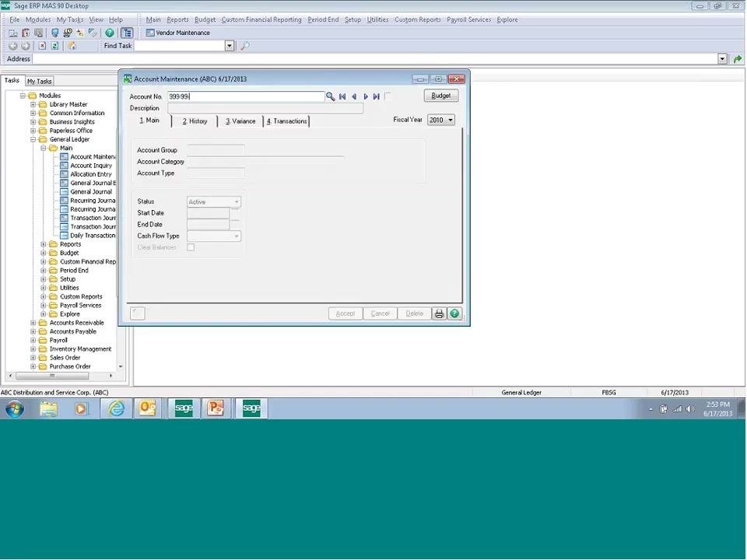The image size is (747, 560).
Task: Open the Status dropdown
Action: (214, 202)
